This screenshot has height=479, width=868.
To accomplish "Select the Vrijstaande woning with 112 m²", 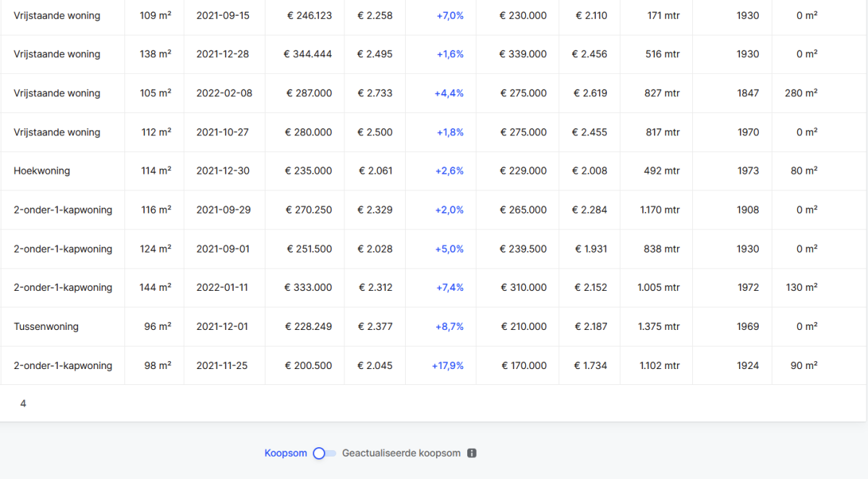I will click(57, 132).
